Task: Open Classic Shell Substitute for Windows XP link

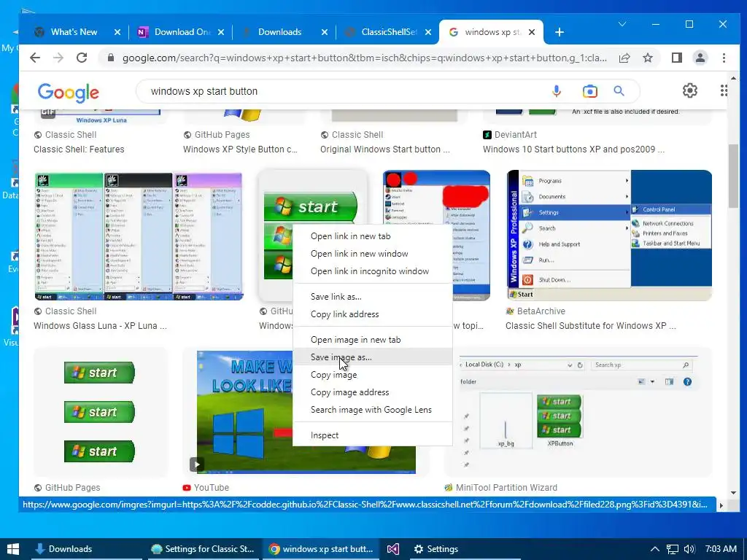Action: [x=591, y=326]
